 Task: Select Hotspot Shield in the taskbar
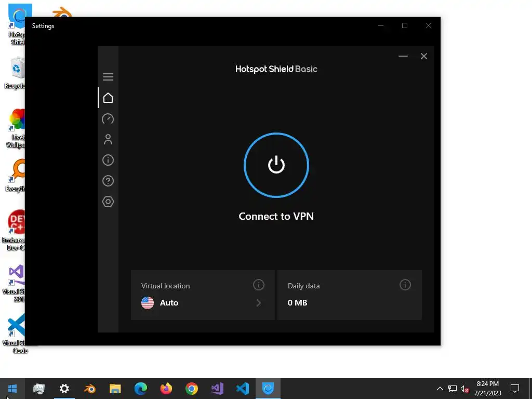pyautogui.click(x=268, y=389)
